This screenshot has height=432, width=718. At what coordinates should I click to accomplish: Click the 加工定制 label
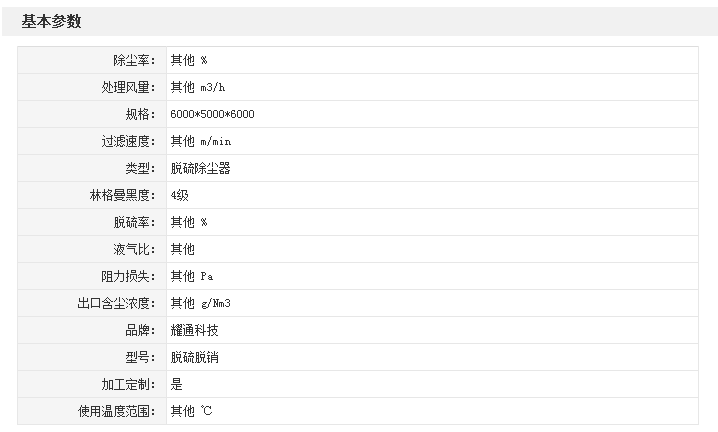point(129,384)
